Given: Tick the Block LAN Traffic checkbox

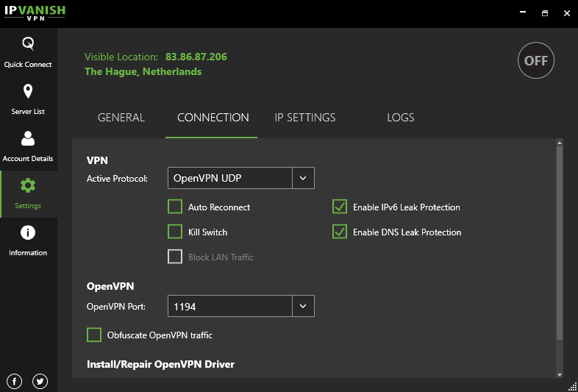Looking at the screenshot, I should 175,257.
